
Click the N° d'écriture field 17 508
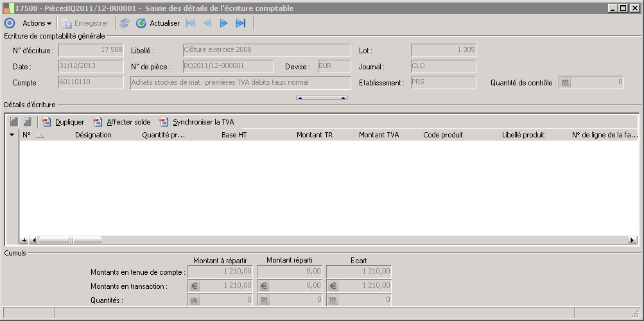[x=91, y=50]
